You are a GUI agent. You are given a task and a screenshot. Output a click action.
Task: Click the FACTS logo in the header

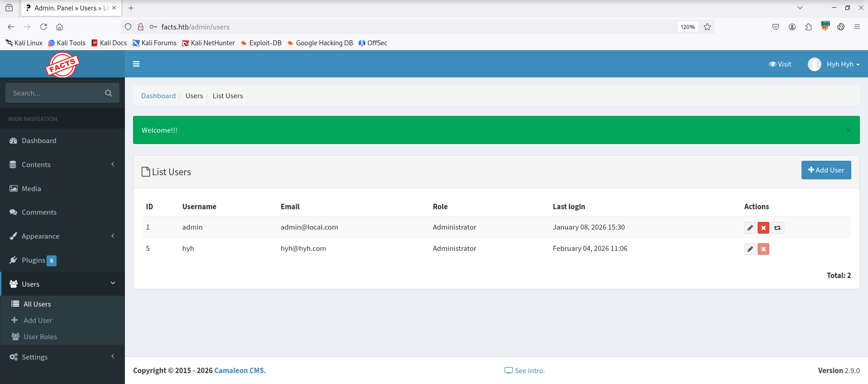(62, 65)
